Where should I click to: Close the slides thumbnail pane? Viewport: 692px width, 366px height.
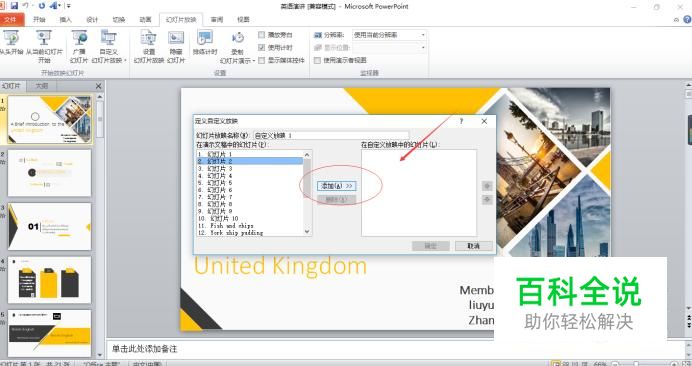[98, 86]
